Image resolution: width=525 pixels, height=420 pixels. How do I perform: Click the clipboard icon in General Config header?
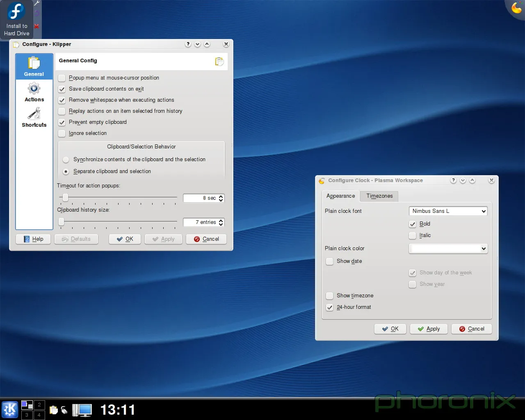[219, 61]
